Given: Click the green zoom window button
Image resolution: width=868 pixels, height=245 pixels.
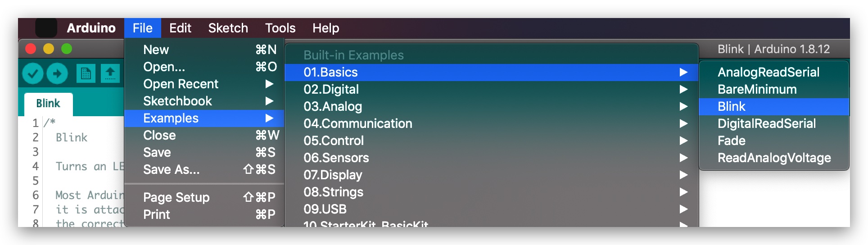Looking at the screenshot, I should (x=67, y=49).
